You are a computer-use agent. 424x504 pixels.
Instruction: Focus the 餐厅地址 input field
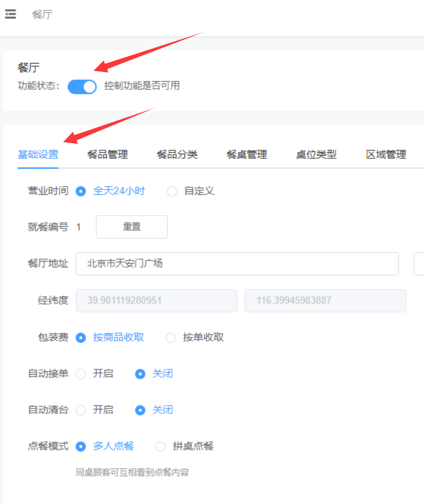tap(237, 263)
